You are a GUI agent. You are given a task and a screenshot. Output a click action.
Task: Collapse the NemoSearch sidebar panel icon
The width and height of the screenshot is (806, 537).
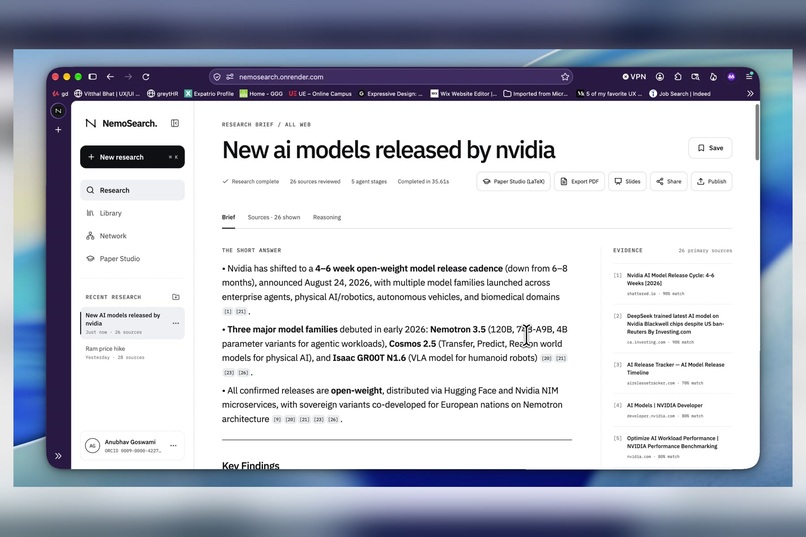(175, 123)
